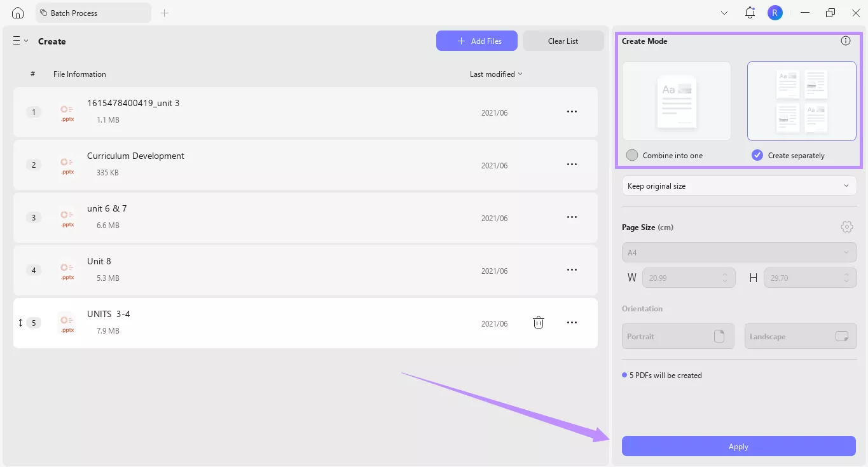Open a new tab with the plus button

point(164,12)
